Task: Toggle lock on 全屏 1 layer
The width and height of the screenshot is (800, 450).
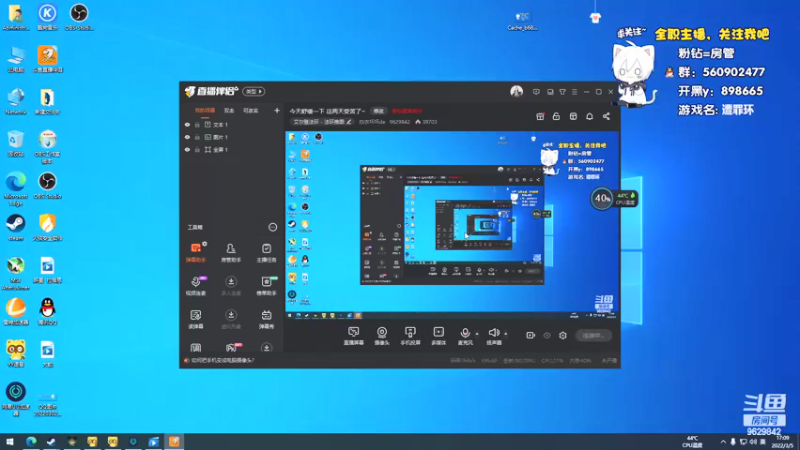Action: [x=197, y=149]
